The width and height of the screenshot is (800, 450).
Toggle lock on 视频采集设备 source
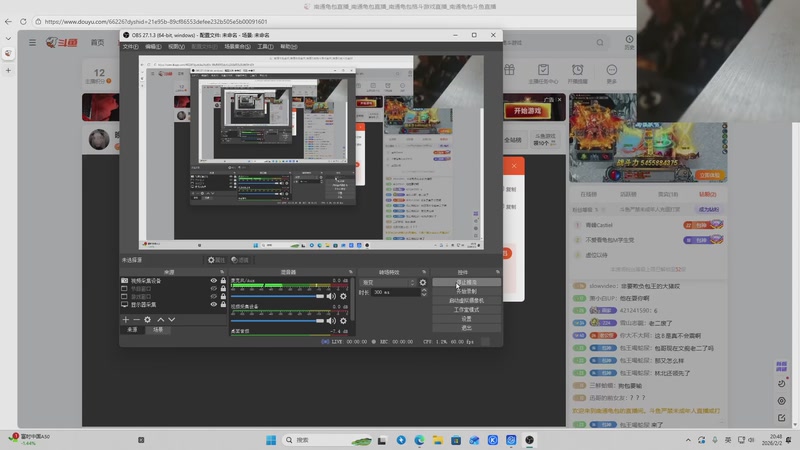pyautogui.click(x=223, y=281)
